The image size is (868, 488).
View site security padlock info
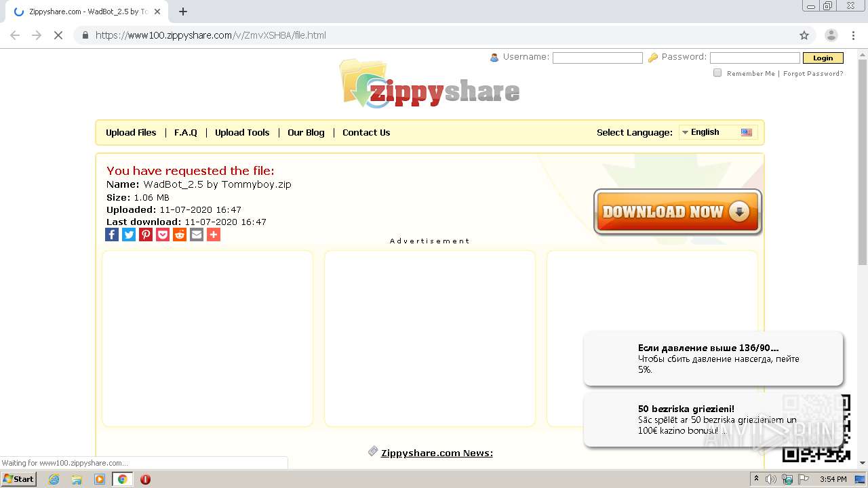point(85,35)
